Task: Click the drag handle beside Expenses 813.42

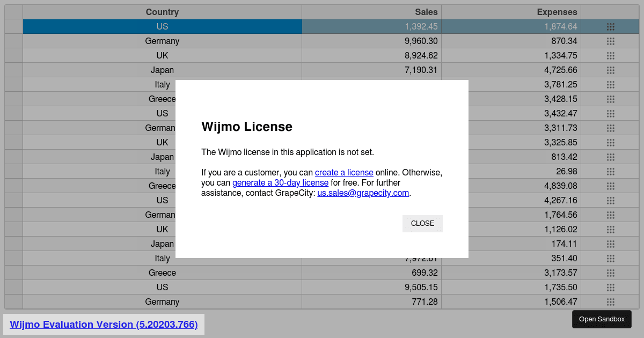Action: click(610, 157)
